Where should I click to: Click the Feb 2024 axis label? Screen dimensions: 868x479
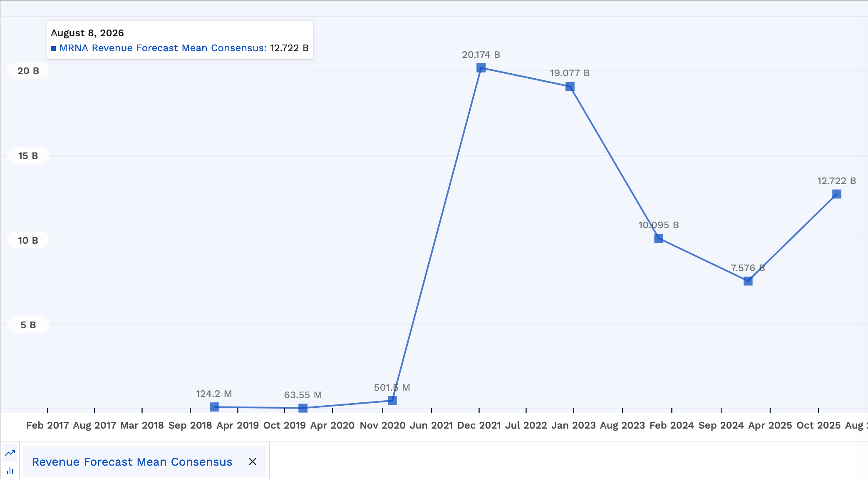click(672, 425)
